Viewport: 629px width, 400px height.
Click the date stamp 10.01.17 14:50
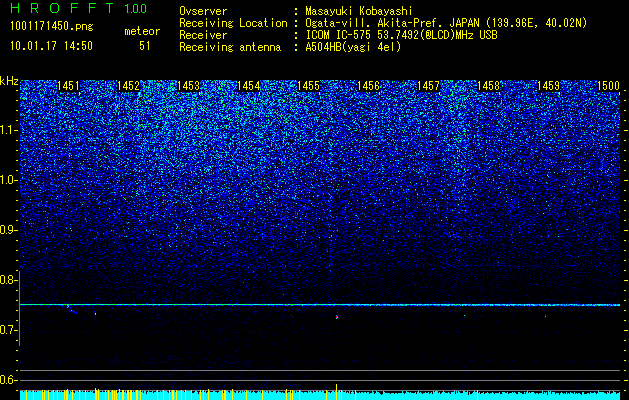click(51, 46)
